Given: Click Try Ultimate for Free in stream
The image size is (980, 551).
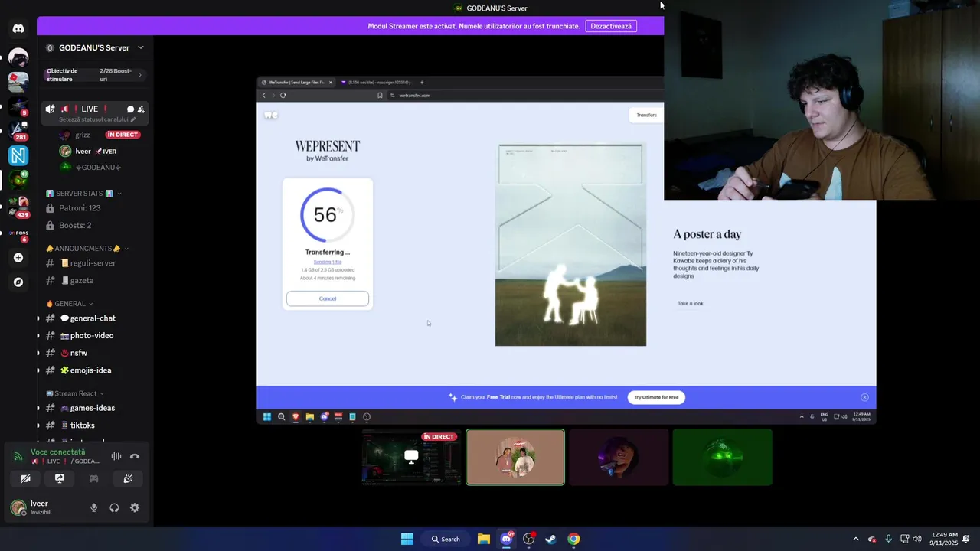Looking at the screenshot, I should [x=656, y=397].
